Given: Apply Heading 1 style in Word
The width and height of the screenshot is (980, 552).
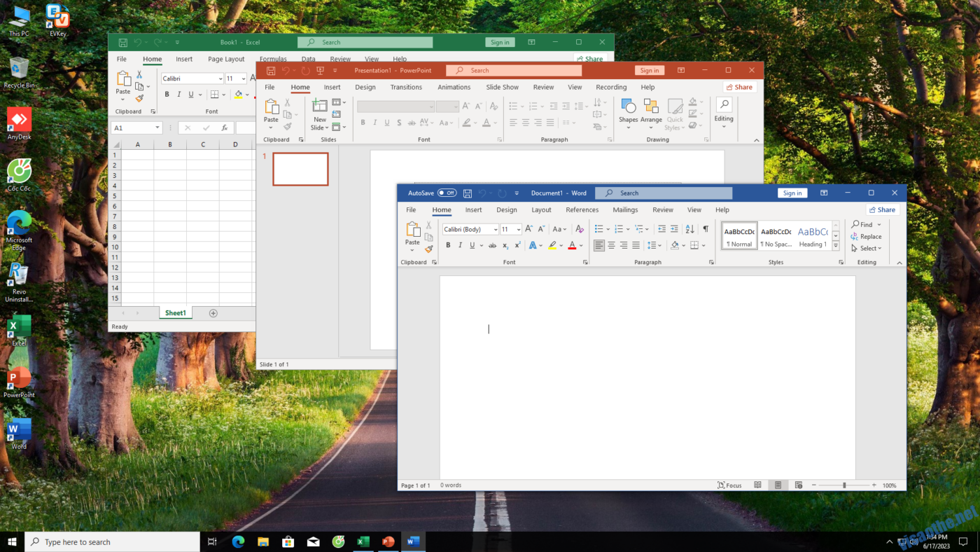Looking at the screenshot, I should click(x=813, y=236).
